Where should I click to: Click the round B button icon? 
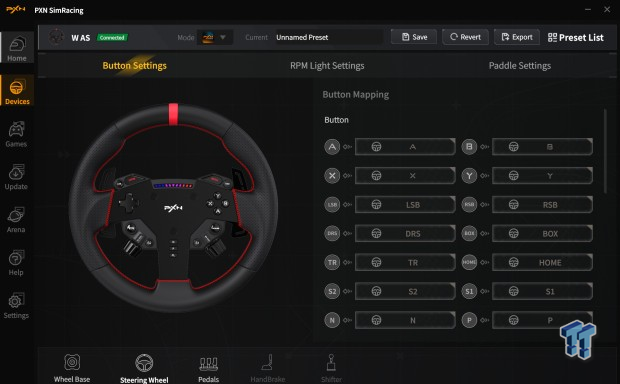tap(469, 147)
